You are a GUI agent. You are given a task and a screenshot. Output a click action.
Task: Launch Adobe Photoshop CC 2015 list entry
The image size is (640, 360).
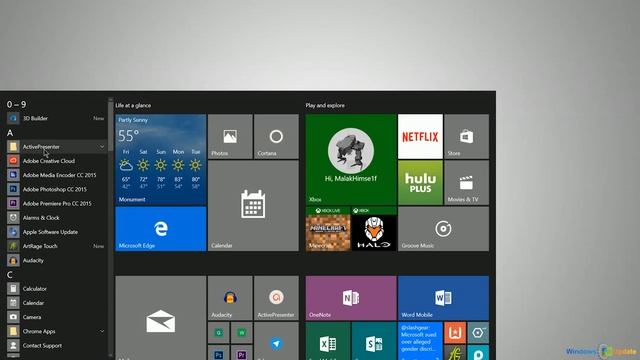[x=56, y=189]
